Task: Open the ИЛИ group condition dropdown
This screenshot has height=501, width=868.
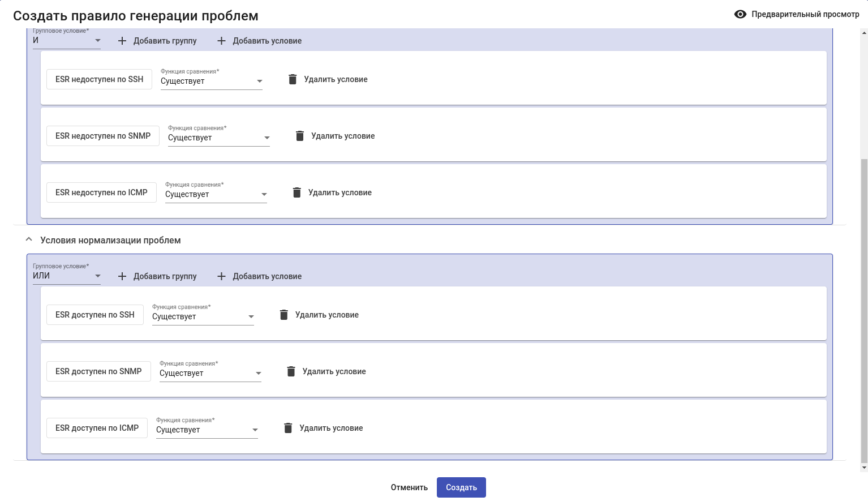Action: [67, 276]
